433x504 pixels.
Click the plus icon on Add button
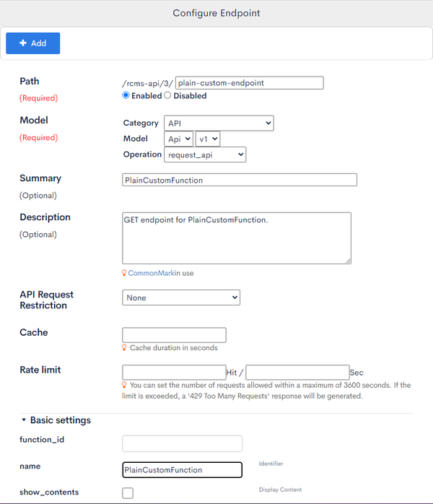tap(23, 43)
